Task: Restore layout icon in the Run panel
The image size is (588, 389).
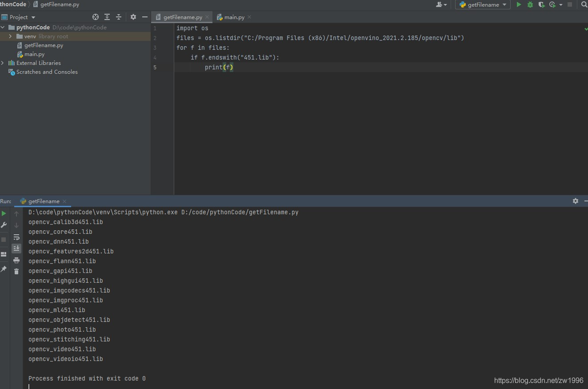Action: point(4,254)
